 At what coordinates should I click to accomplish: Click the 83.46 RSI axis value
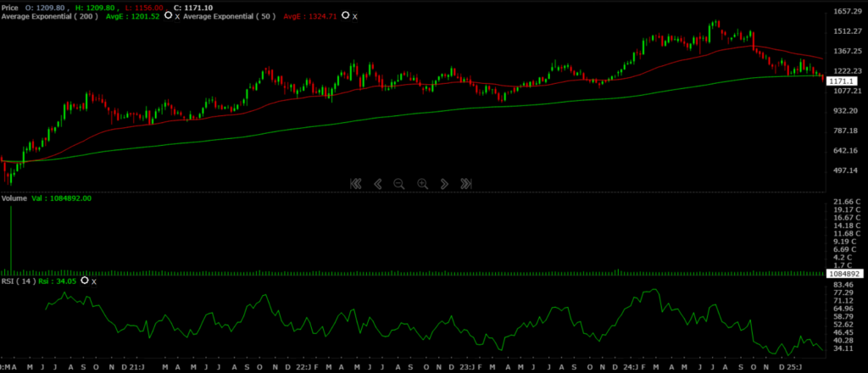click(843, 285)
